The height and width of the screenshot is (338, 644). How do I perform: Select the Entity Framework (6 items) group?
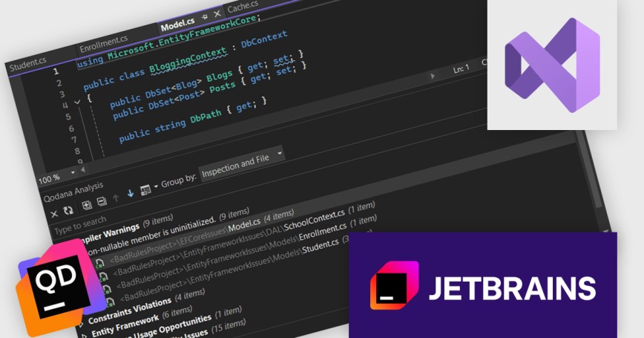[x=142, y=322]
